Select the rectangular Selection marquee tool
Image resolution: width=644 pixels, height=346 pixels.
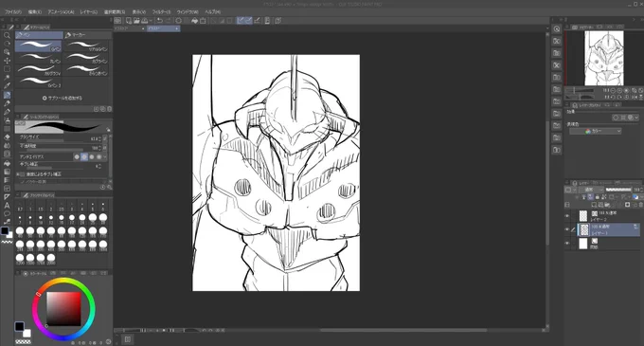[x=7, y=69]
